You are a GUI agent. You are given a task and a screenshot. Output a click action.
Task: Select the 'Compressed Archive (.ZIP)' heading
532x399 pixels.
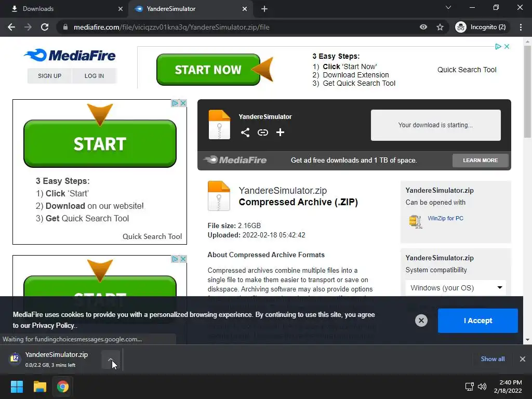pyautogui.click(x=298, y=202)
